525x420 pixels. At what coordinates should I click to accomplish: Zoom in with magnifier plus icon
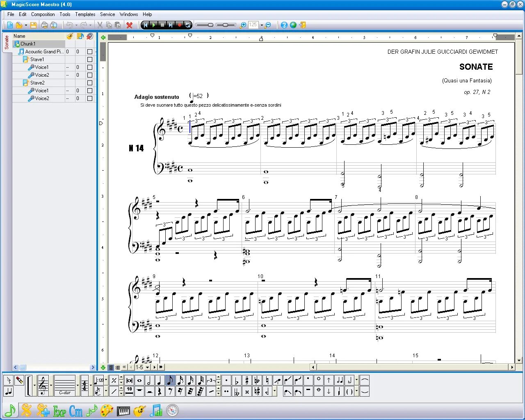coord(243,25)
